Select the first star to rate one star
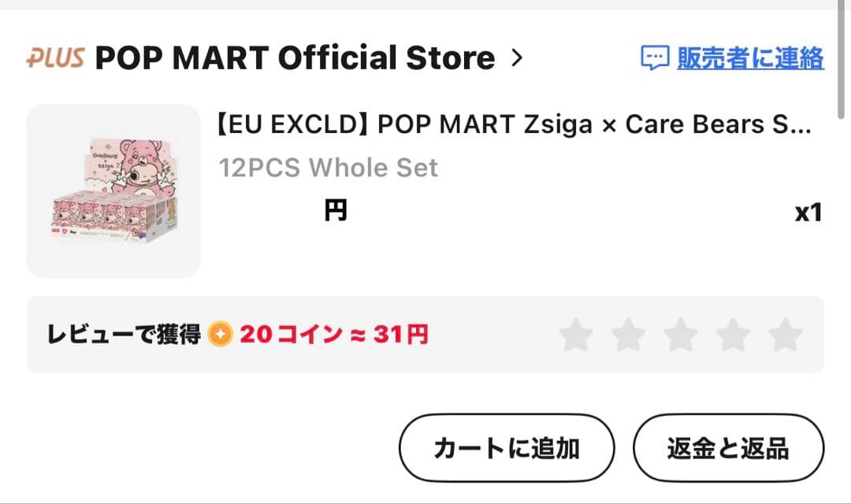Viewport: 851px width, 504px height. pos(576,335)
